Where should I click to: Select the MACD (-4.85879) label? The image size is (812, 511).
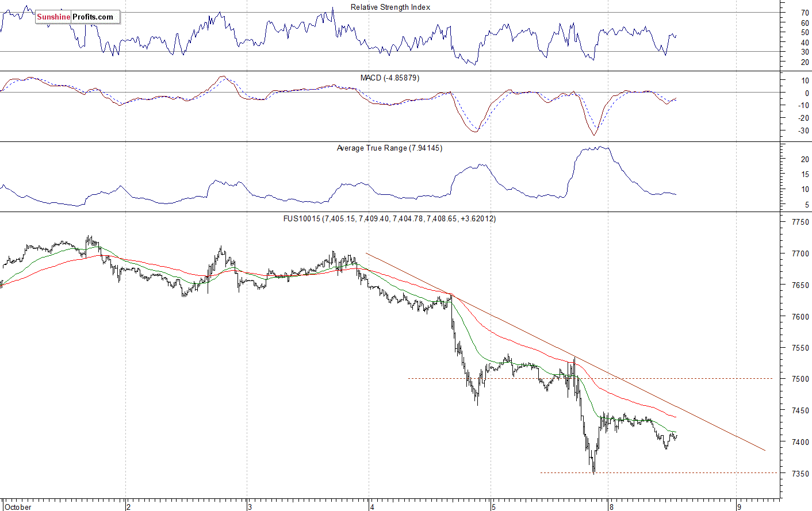pyautogui.click(x=390, y=78)
